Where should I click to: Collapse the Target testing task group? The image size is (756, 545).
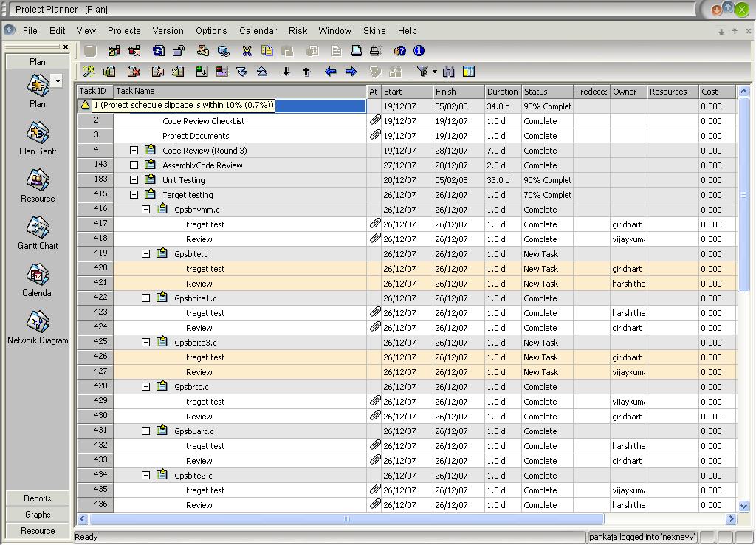[134, 195]
